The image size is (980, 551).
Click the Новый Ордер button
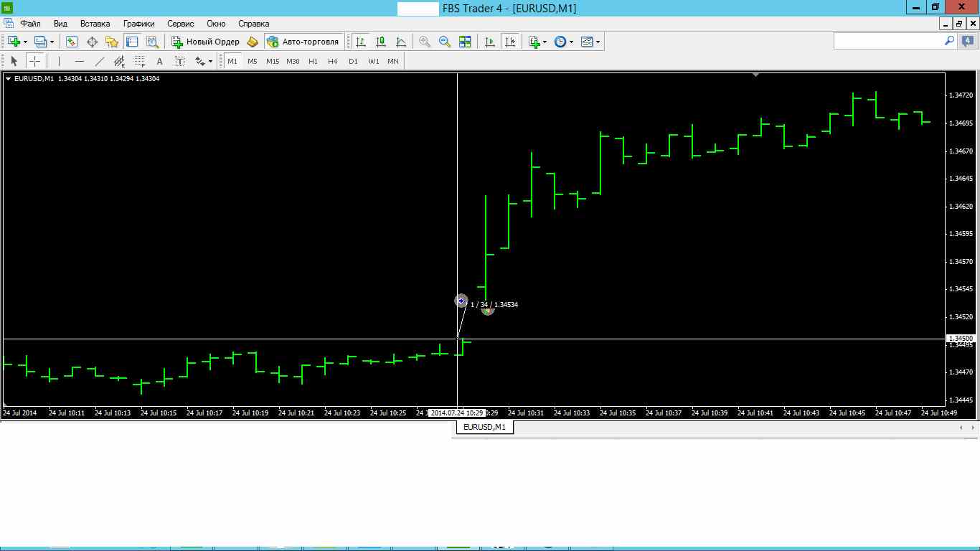205,42
